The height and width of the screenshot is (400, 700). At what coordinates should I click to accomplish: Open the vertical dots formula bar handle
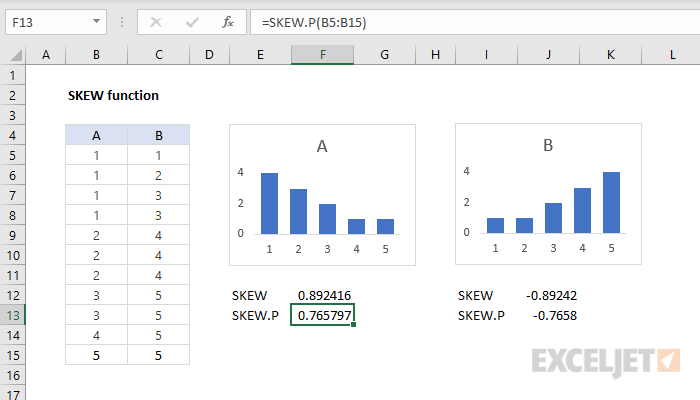click(x=122, y=22)
